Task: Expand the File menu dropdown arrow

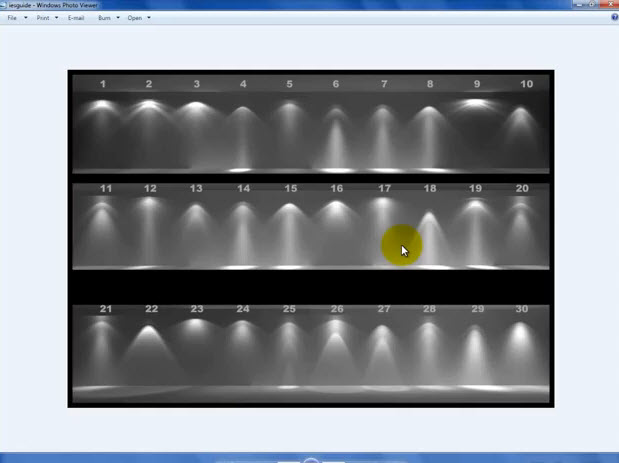Action: point(26,18)
